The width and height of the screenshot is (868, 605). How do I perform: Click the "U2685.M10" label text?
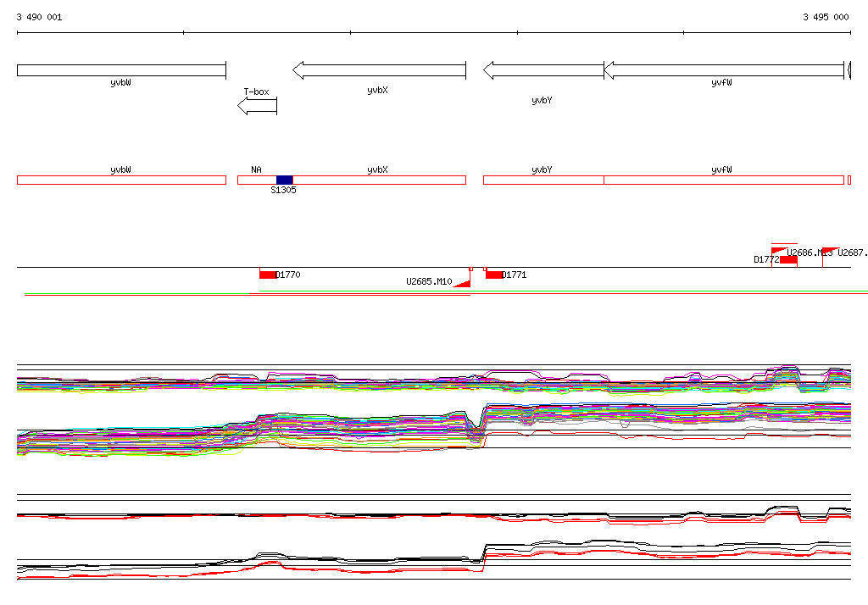pos(429,282)
